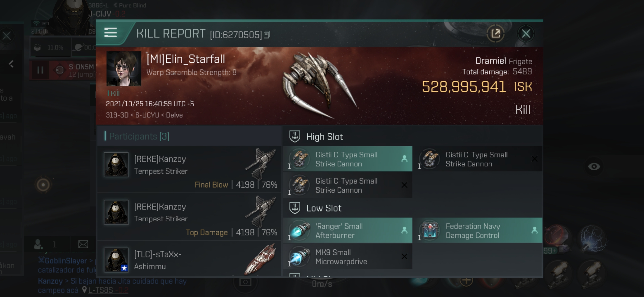
Task: Click the L-TS8S system link
Action: click(100, 290)
